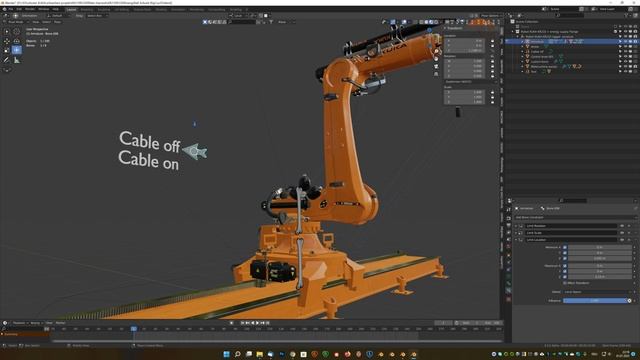
Task: Expand the Cable off row in outliner
Action: click(522, 51)
